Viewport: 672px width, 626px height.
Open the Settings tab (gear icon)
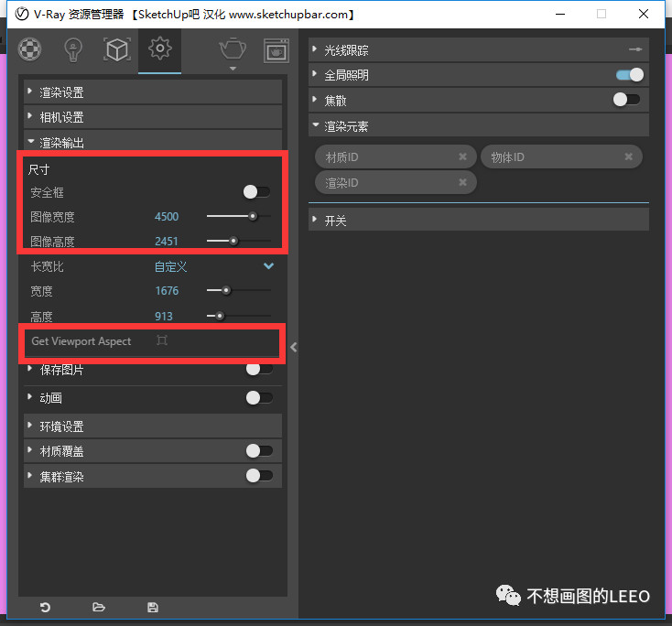click(x=160, y=49)
